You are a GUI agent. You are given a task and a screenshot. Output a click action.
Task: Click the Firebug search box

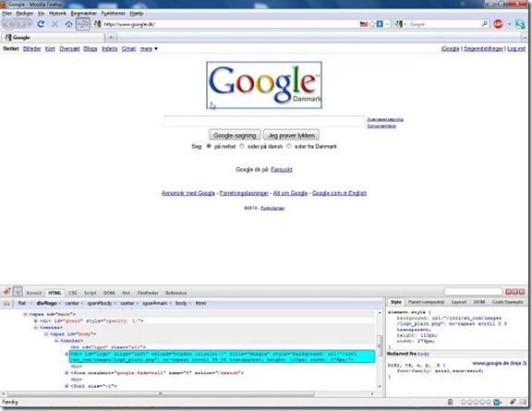click(x=473, y=292)
